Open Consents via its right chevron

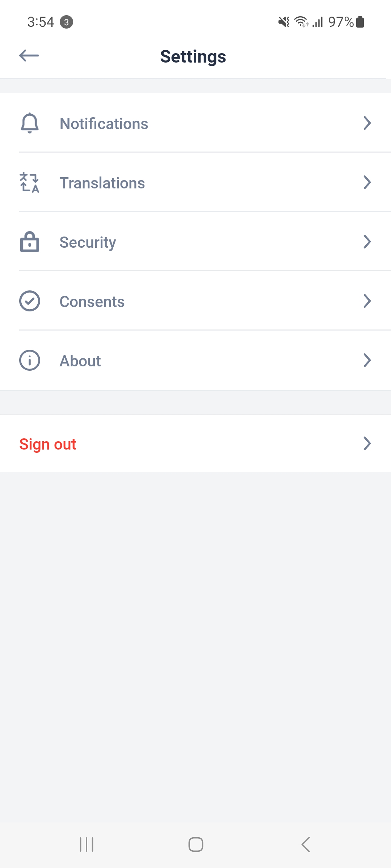tap(367, 301)
